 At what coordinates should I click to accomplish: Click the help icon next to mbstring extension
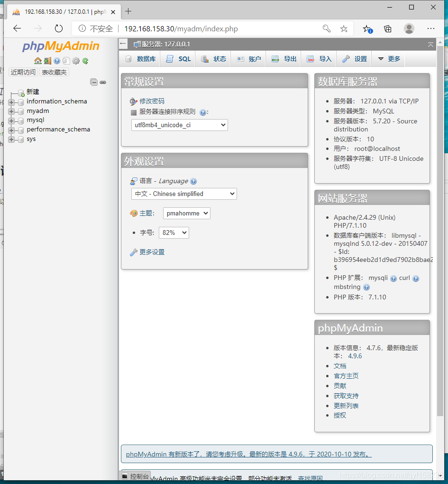[x=366, y=288]
